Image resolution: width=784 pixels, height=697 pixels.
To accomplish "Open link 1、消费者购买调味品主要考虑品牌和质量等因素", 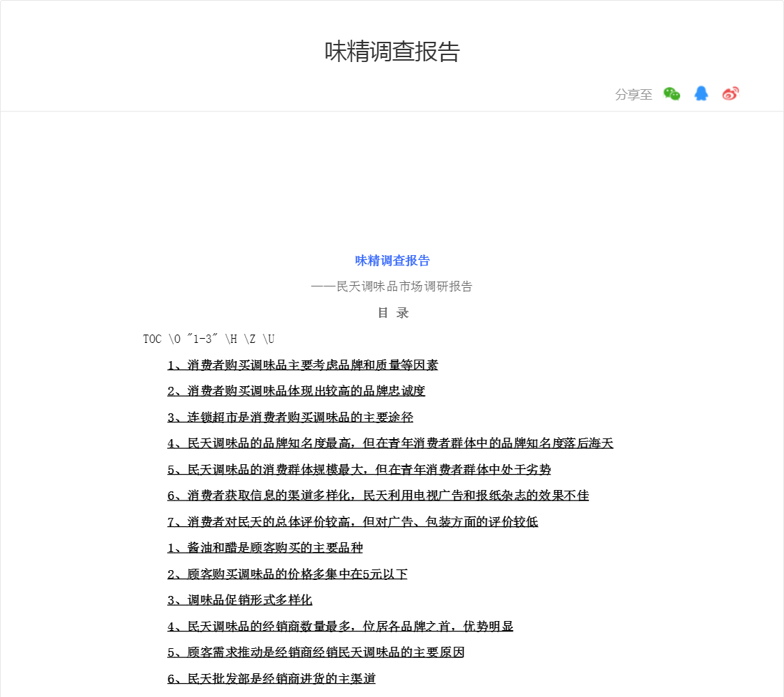I will (302, 365).
